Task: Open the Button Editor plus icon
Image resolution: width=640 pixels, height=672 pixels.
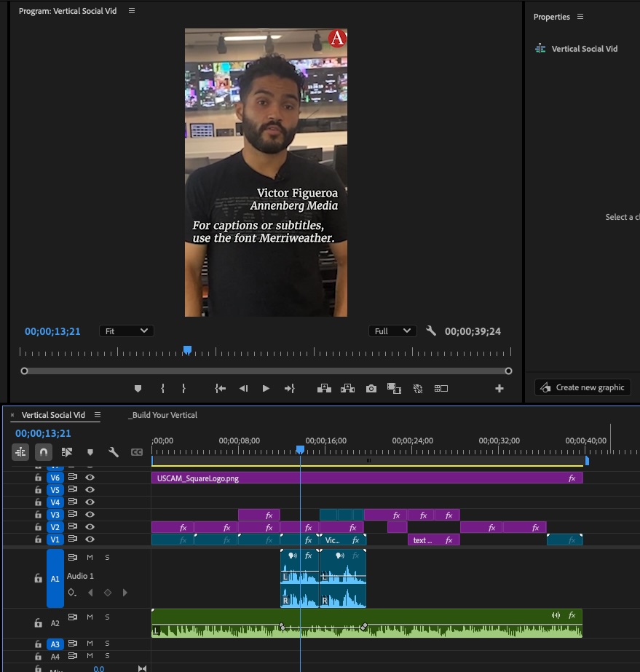Action: click(x=499, y=389)
